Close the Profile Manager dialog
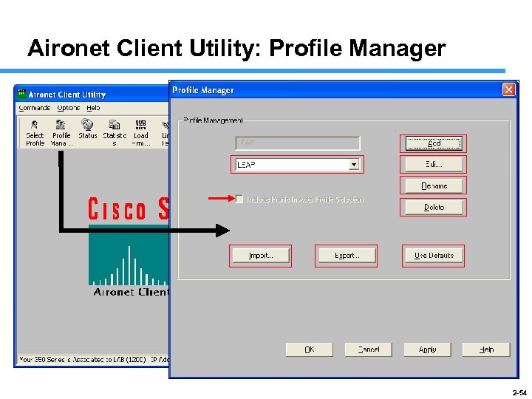This screenshot has width=532, height=399. tap(508, 90)
